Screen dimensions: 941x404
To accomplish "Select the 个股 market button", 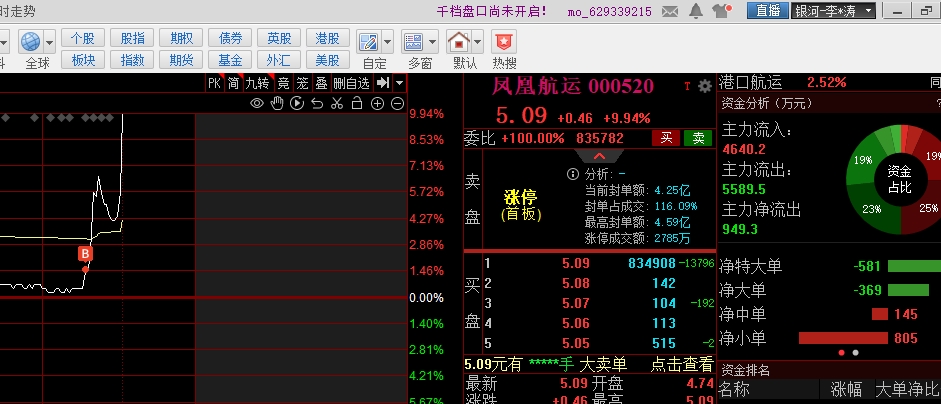I will (x=83, y=38).
